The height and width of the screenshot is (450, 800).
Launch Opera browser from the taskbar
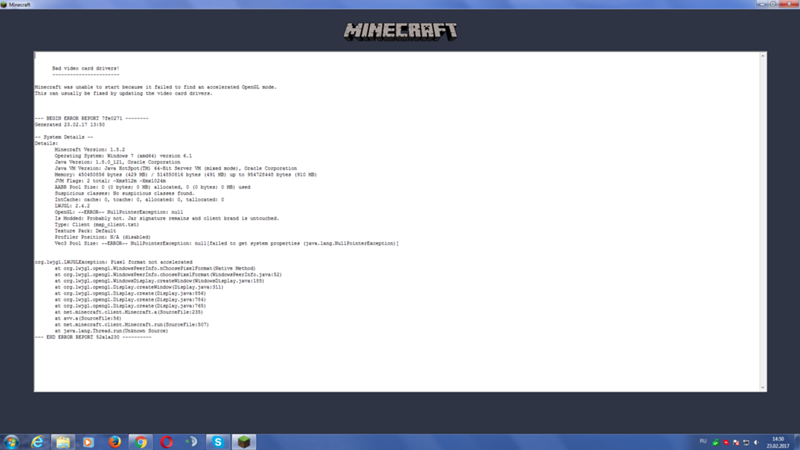(x=166, y=442)
